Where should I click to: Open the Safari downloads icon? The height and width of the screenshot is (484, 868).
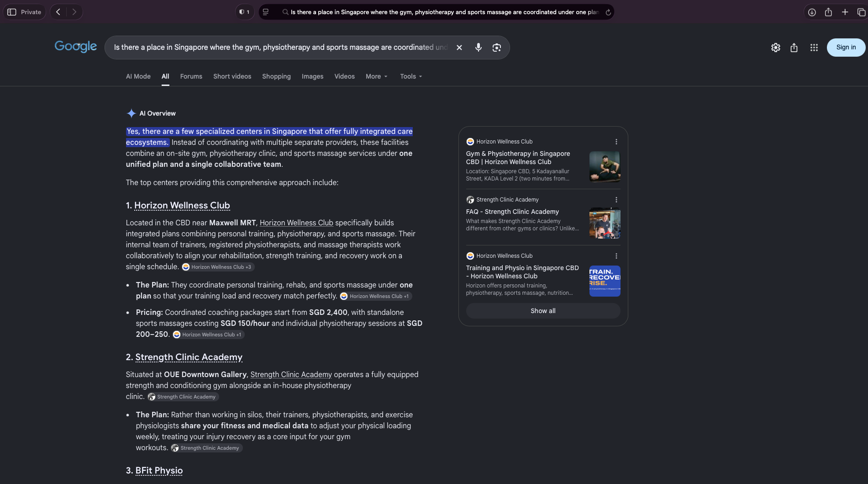(812, 12)
